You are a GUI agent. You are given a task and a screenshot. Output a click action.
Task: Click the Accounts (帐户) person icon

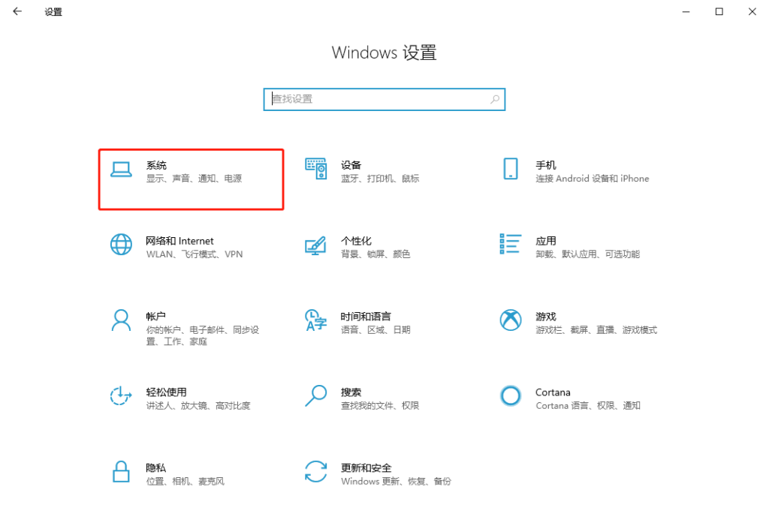click(121, 320)
